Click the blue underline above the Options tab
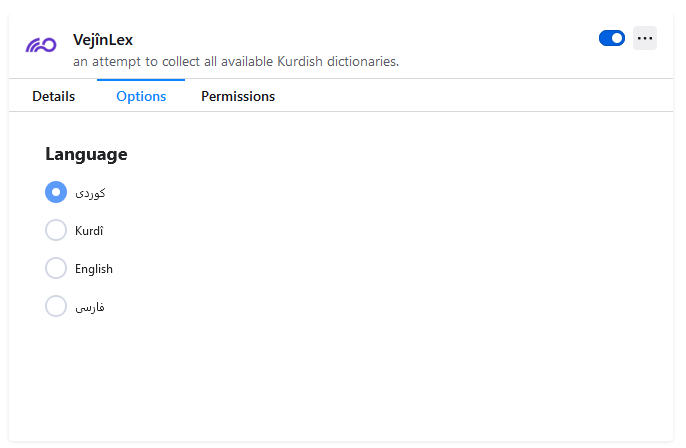The width and height of the screenshot is (686, 448). (141, 80)
